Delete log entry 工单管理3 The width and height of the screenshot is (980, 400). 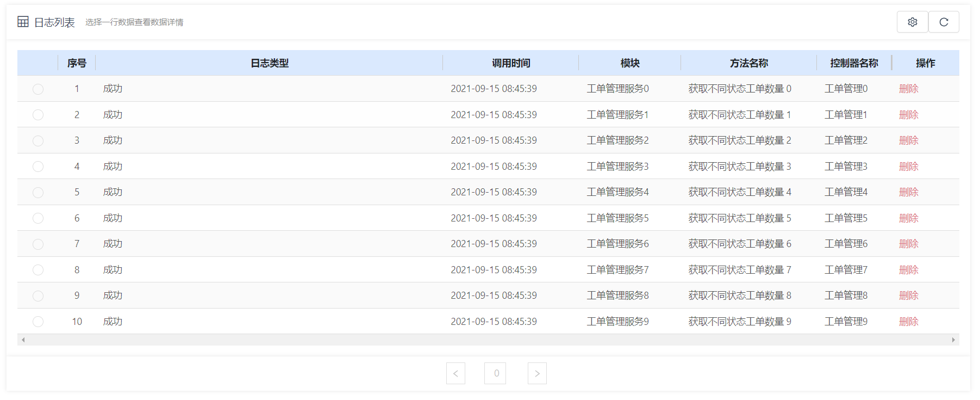[909, 167]
